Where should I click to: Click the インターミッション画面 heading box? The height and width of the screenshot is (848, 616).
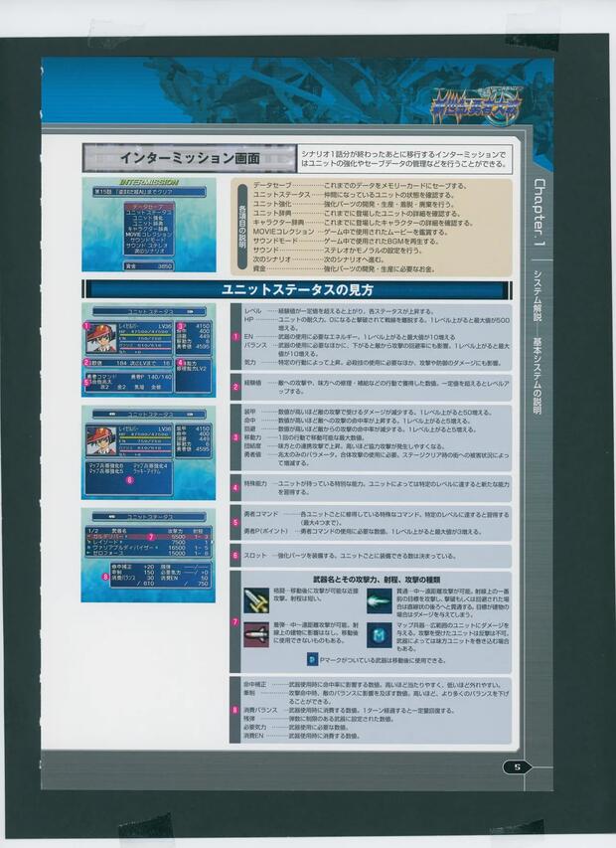coord(189,158)
